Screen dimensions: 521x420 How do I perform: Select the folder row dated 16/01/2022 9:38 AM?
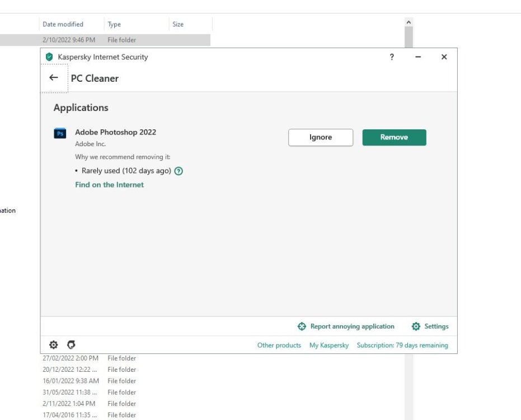point(105,381)
